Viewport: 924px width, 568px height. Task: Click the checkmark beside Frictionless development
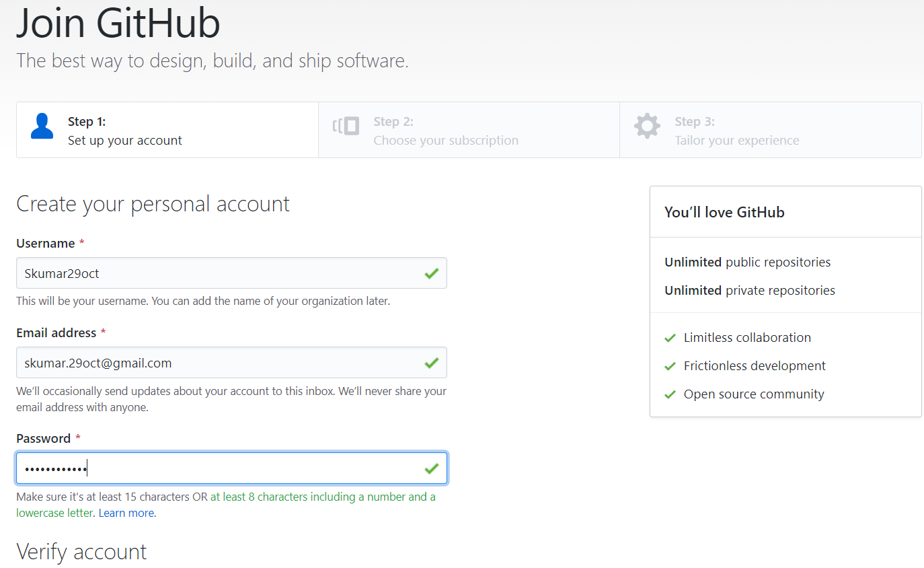click(670, 366)
